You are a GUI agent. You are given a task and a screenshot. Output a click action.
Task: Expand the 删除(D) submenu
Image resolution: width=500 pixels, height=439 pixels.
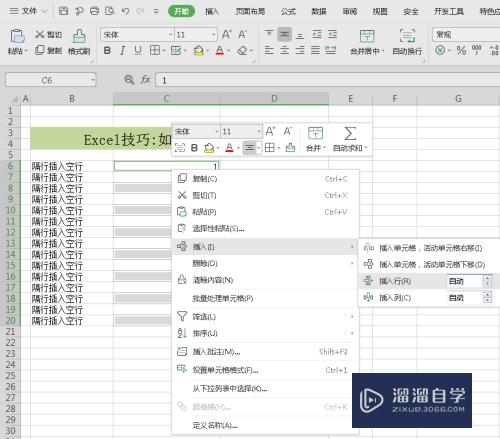pyautogui.click(x=265, y=264)
